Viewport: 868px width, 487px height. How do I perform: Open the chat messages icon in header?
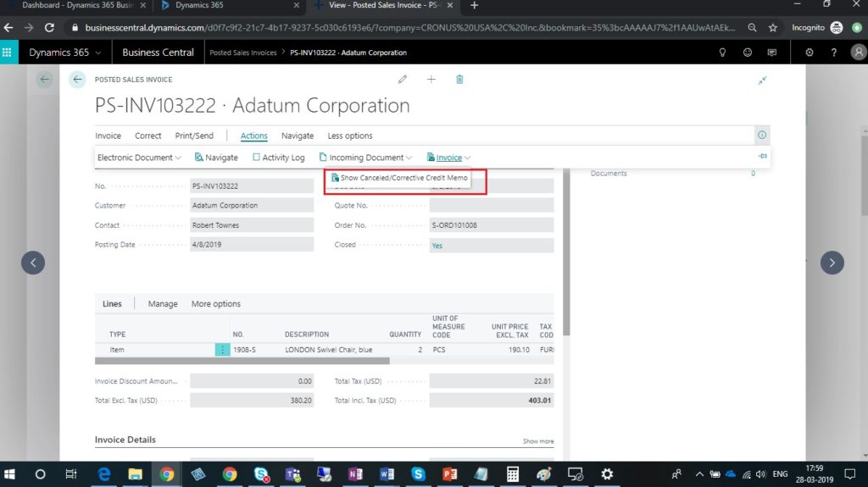tap(771, 53)
